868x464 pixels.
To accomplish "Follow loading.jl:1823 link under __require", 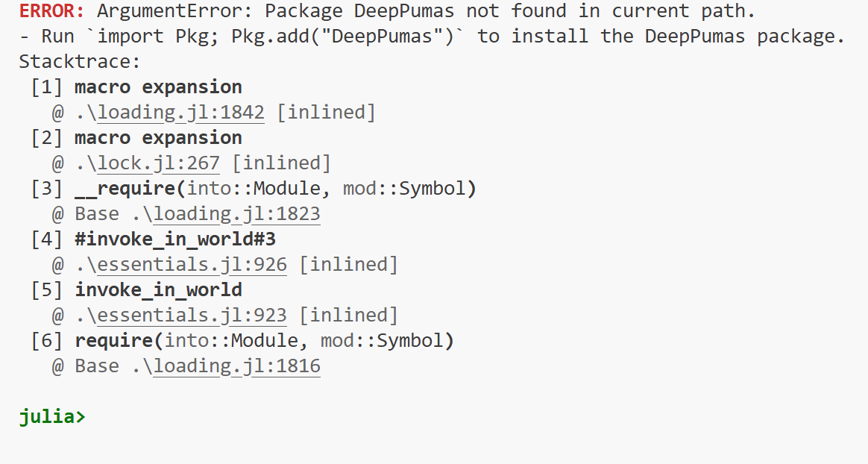I will (x=237, y=214).
